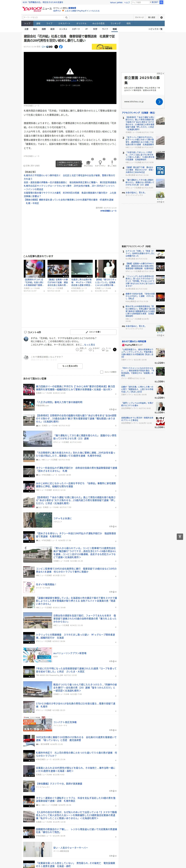Screen dimensions: 186x868
Task: Open the 国内 category
Action: click(x=35, y=29)
